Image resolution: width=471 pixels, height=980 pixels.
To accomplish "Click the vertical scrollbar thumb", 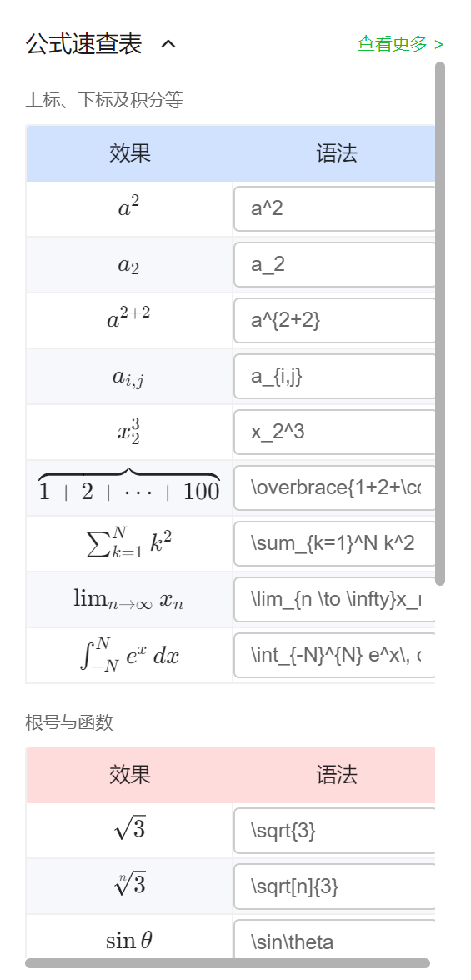I will click(x=440, y=323).
